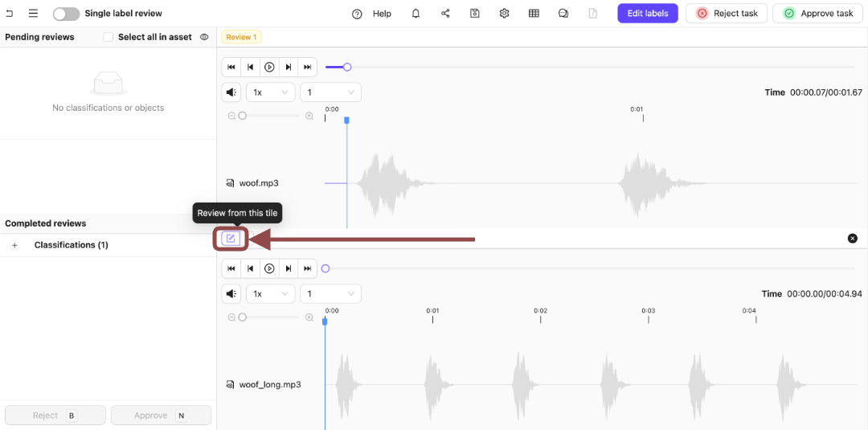Click the Review from this tile icon
Image resolution: width=868 pixels, height=430 pixels.
(231, 239)
